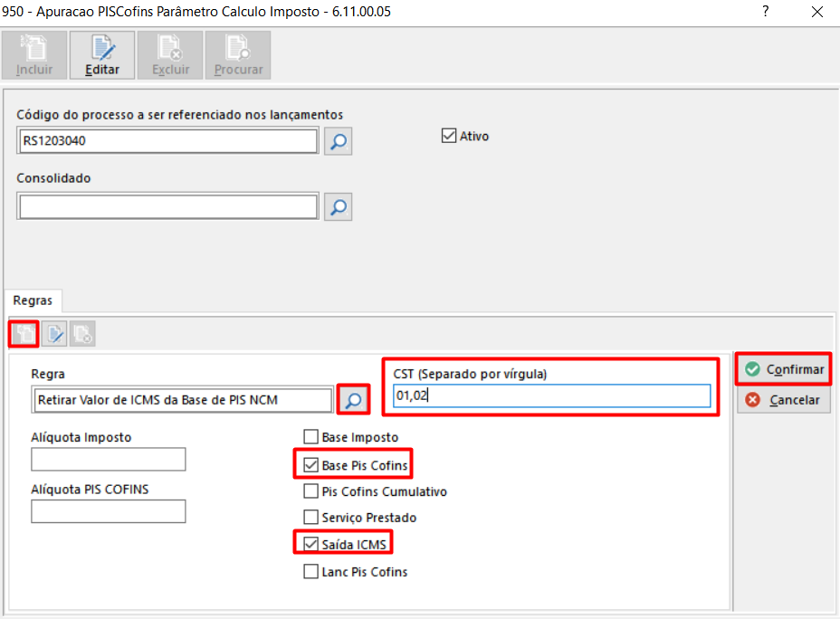Close the Apuracao PISCofins window
The width and height of the screenshot is (840, 619).
816,12
